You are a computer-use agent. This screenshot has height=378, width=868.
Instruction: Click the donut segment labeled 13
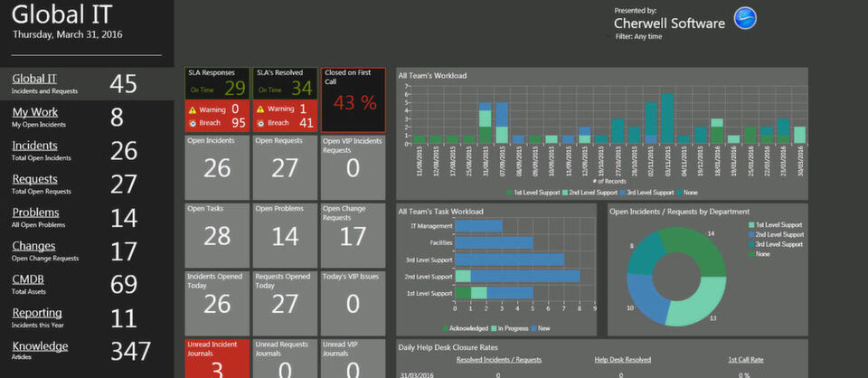pyautogui.click(x=697, y=302)
